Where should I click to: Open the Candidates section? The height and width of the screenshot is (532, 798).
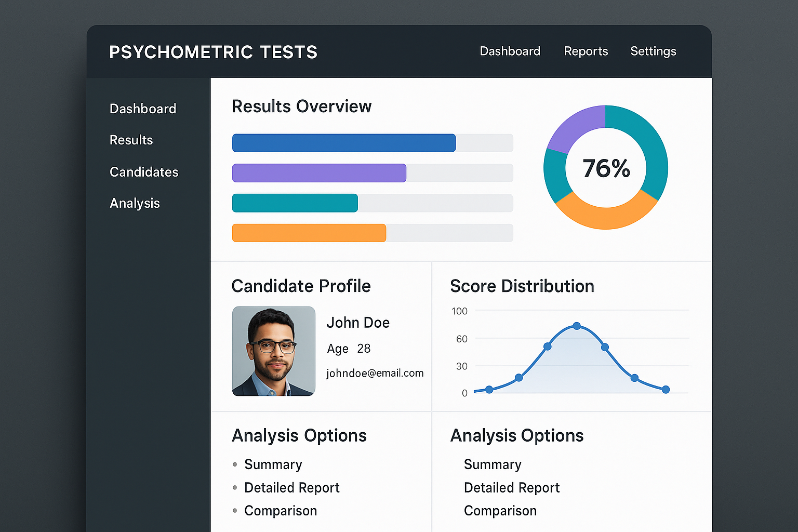pos(144,172)
